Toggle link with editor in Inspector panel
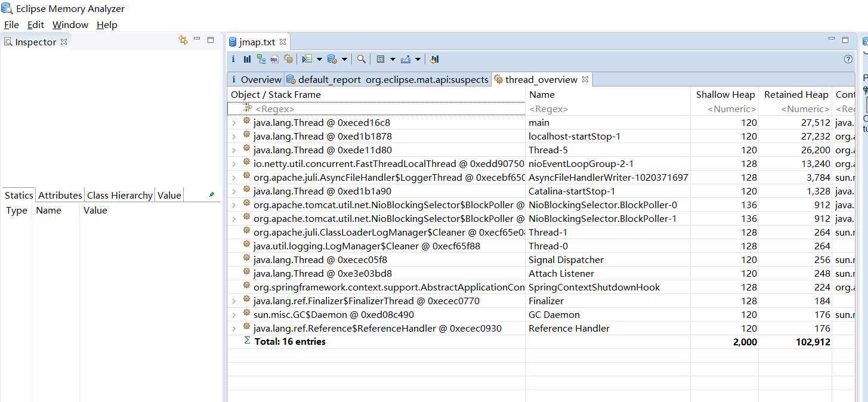 point(183,40)
